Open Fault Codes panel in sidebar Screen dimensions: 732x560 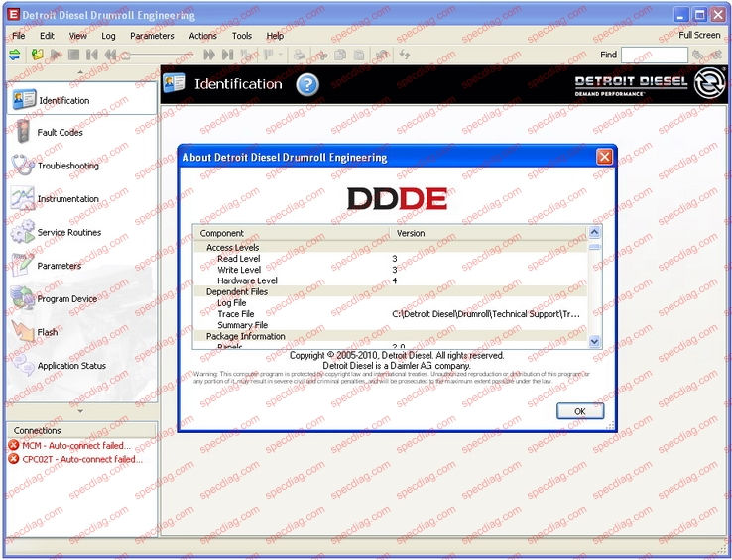pos(82,132)
